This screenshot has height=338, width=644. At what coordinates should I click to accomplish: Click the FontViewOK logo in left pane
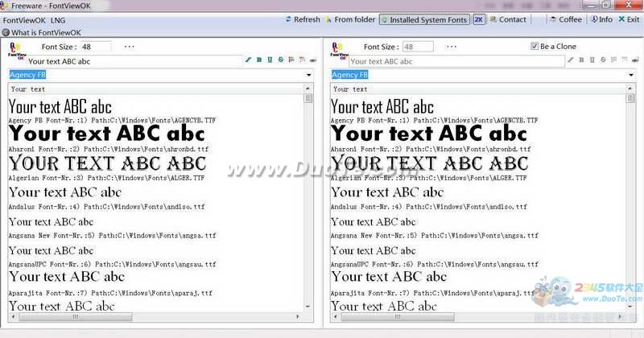point(17,52)
